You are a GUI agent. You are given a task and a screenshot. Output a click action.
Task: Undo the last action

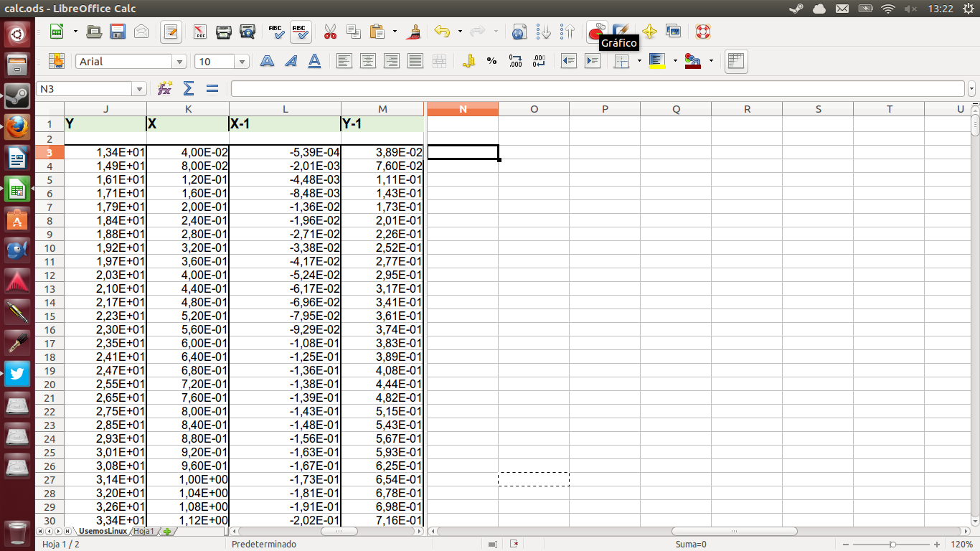442,32
